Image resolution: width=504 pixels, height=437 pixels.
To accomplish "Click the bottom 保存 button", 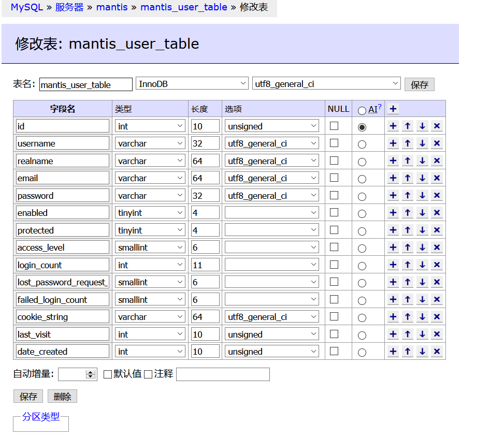I will click(28, 396).
